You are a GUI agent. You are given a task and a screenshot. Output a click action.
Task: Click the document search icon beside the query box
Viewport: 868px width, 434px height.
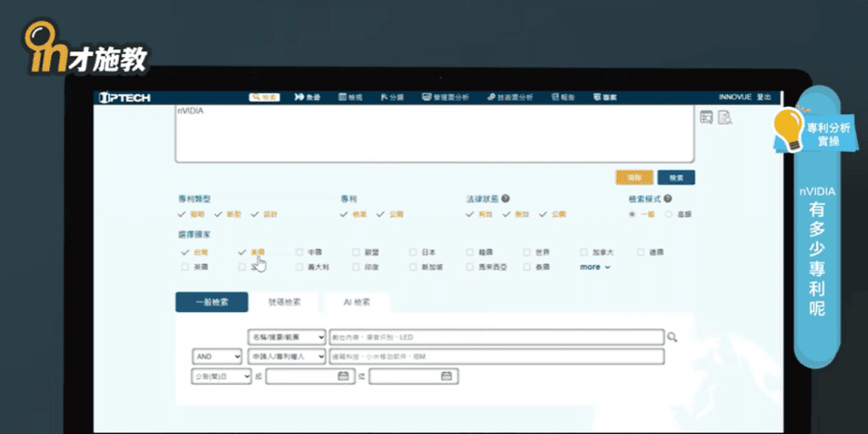(x=724, y=118)
